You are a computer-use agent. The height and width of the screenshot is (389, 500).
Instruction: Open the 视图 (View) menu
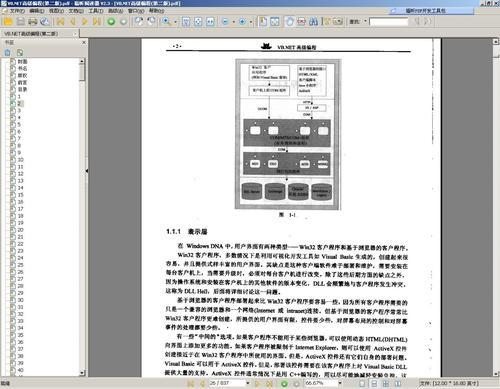[x=56, y=11]
